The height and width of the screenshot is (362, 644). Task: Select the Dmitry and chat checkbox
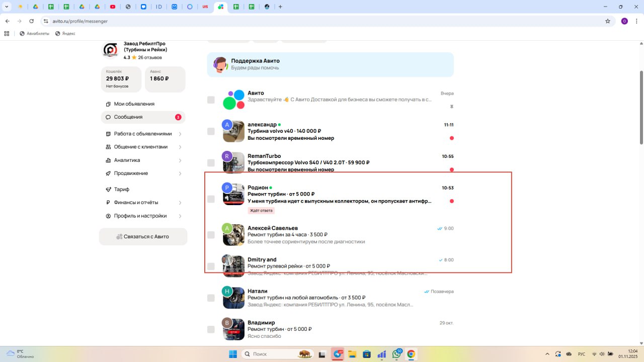(211, 266)
